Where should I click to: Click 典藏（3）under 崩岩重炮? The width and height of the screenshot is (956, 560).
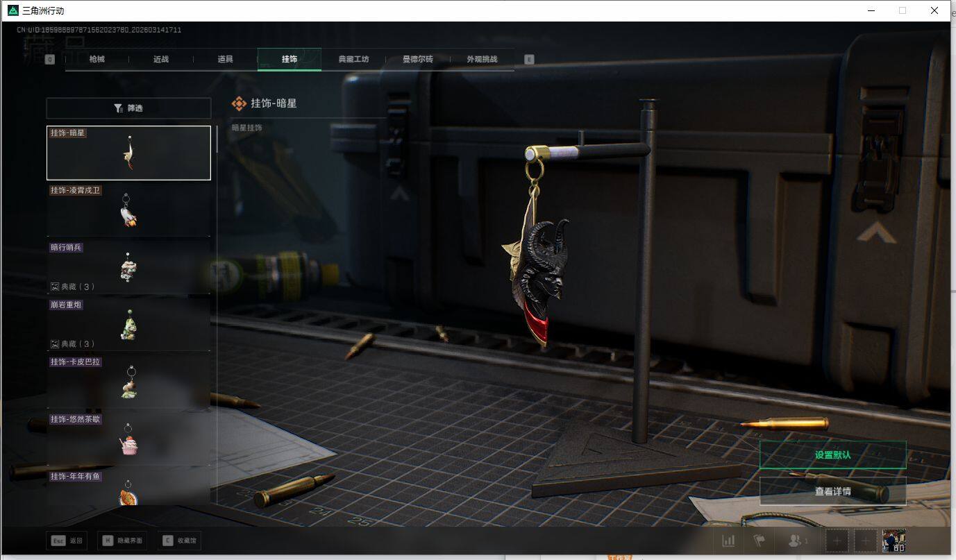point(73,343)
